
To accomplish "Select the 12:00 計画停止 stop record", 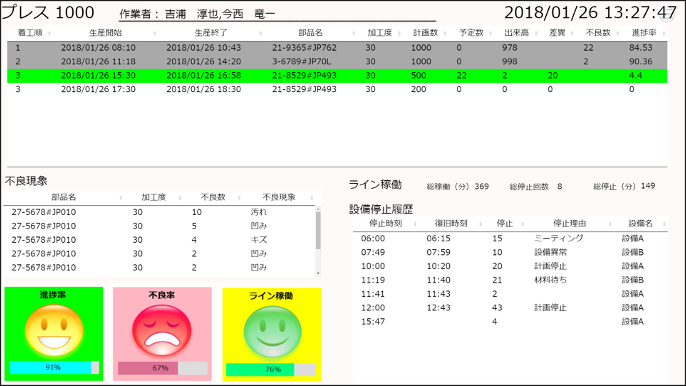I will (510, 308).
